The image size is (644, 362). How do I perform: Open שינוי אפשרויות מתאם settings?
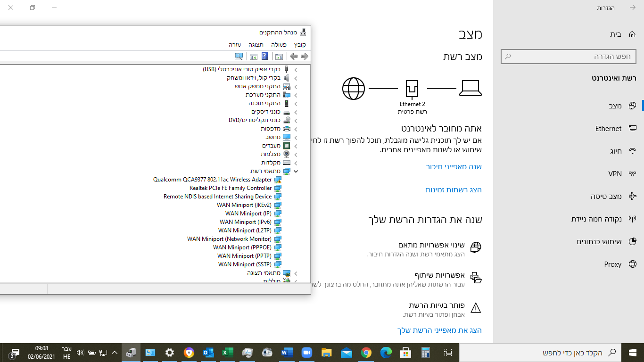pos(424,249)
